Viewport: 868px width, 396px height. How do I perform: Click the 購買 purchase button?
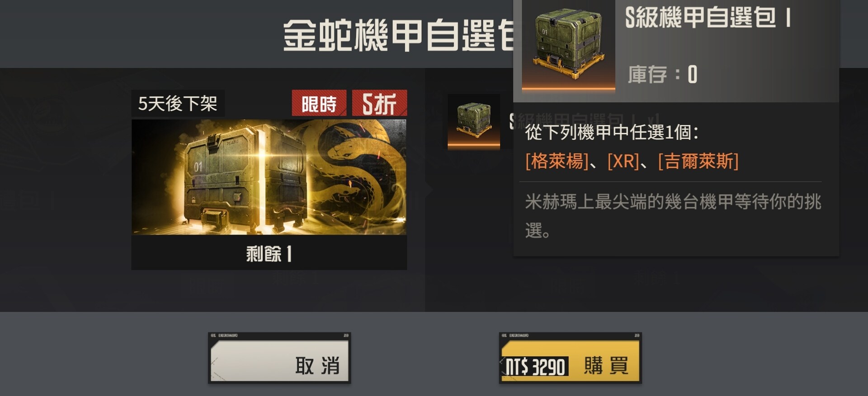[570, 359]
